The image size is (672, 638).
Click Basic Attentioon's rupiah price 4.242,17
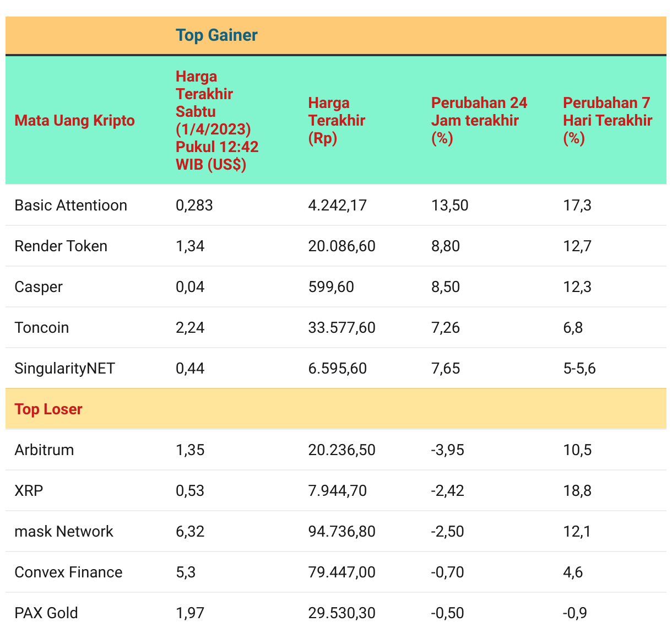click(x=337, y=206)
